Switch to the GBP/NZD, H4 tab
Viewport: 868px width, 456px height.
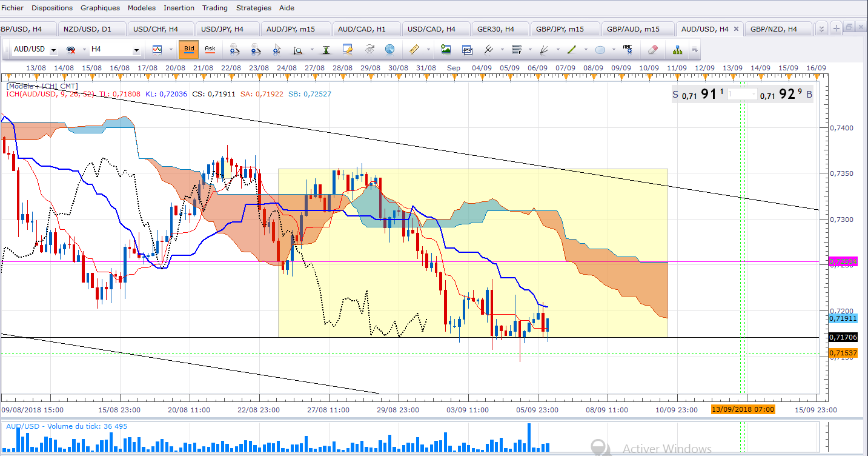pos(779,29)
